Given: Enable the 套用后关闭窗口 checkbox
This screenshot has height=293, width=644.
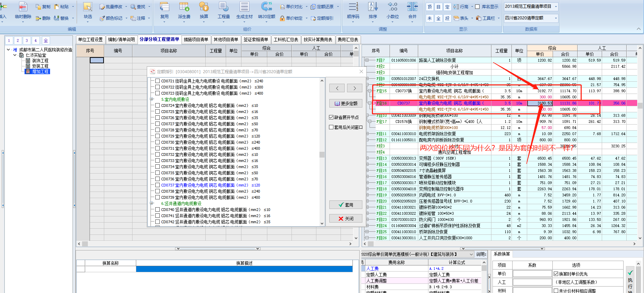Looking at the screenshot, I should pos(331,127).
